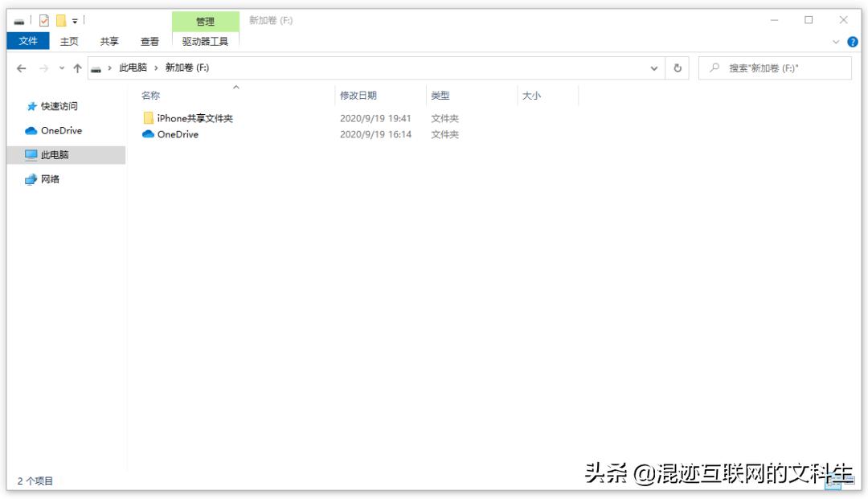The width and height of the screenshot is (868, 499).
Task: Switch to the 查看 ribbon tab
Action: point(150,41)
